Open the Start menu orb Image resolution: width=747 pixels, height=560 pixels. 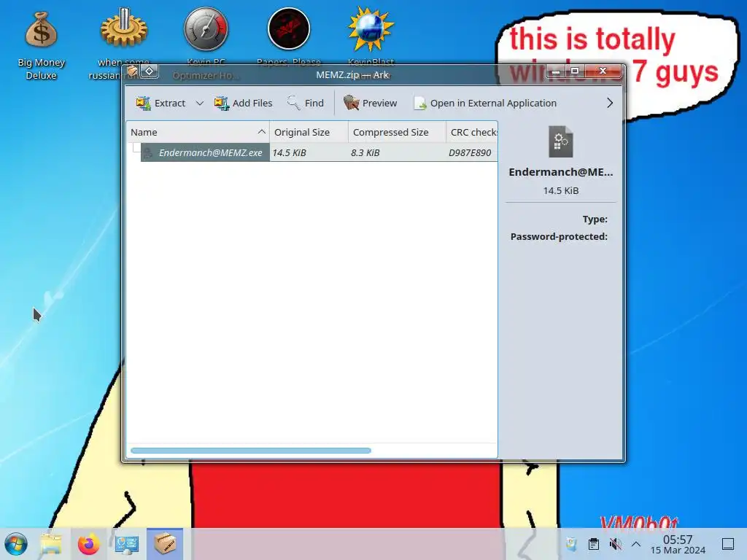pyautogui.click(x=17, y=544)
